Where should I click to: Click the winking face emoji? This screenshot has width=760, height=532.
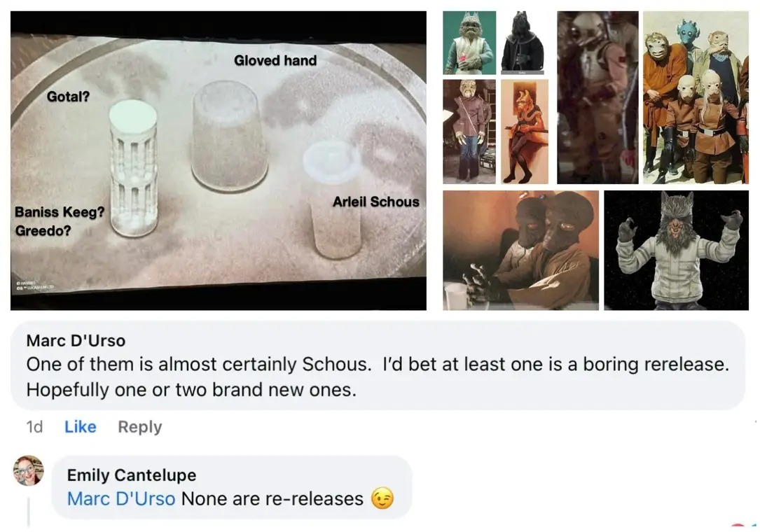pos(382,499)
